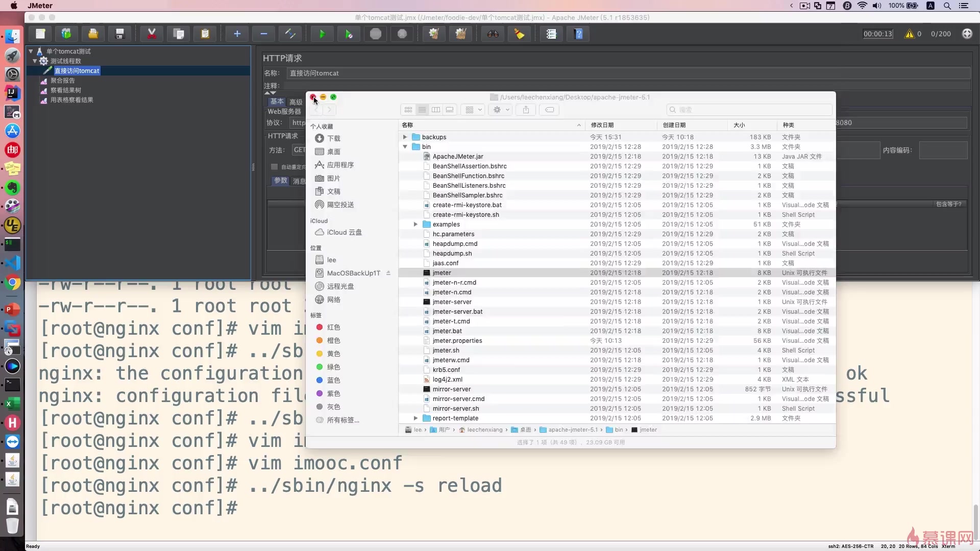This screenshot has width=980, height=551.
Task: Click the Reset Search brush icon
Action: [519, 34]
